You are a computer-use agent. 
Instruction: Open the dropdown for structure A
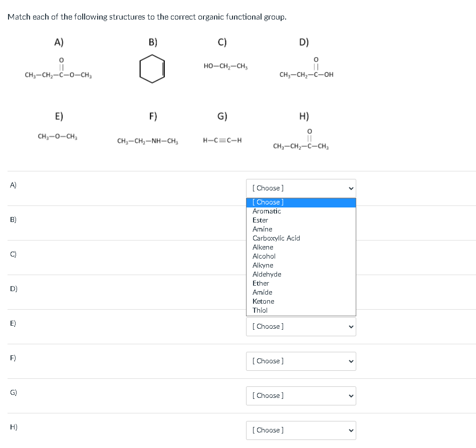[x=301, y=188]
